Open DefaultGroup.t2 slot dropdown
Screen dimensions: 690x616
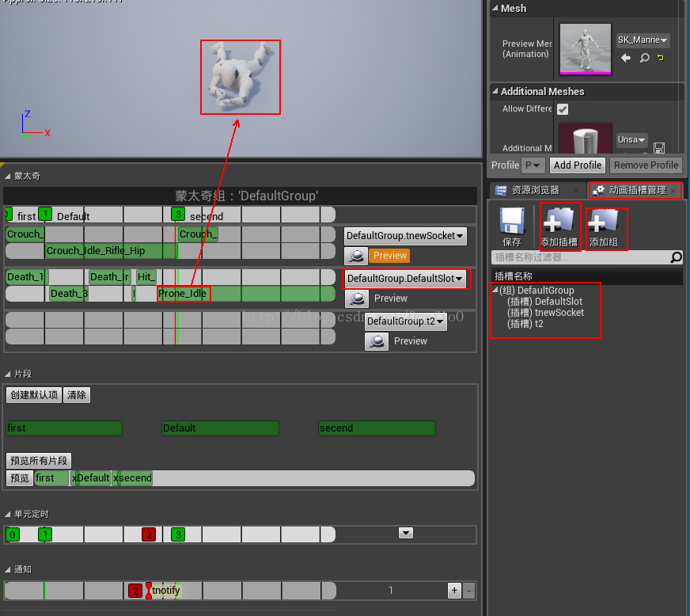(x=405, y=321)
